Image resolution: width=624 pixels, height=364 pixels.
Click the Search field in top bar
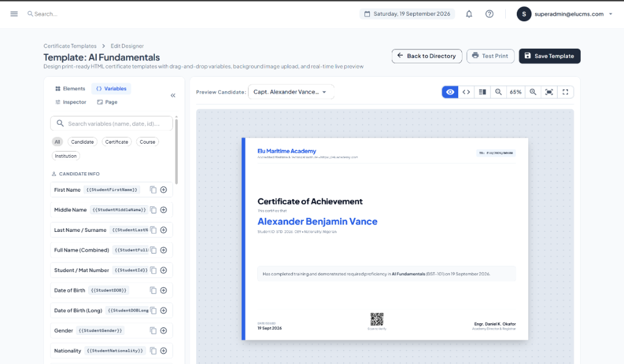44,14
